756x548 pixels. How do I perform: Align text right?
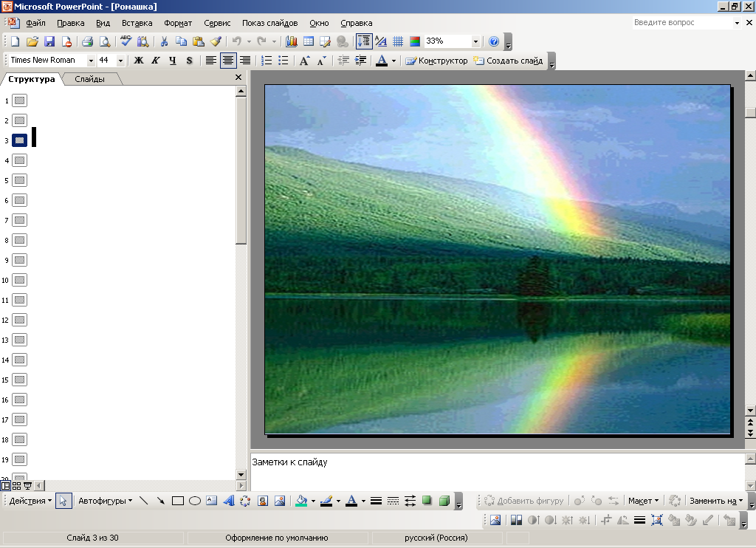(245, 61)
